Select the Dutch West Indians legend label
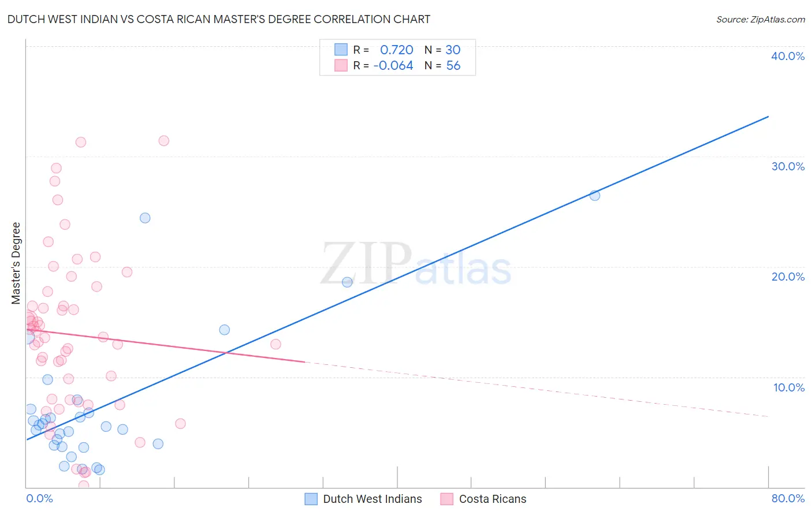812x515 pixels. click(373, 499)
